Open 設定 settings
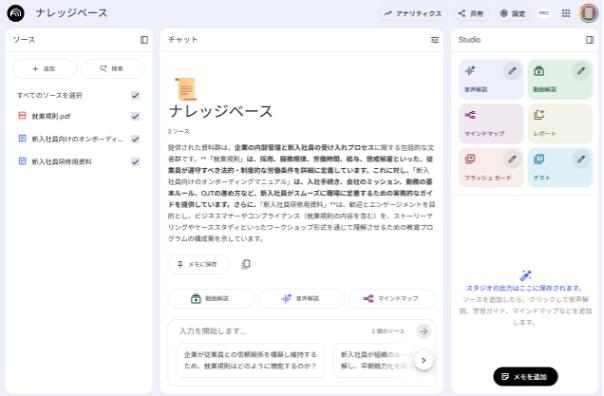Image resolution: width=604 pixels, height=396 pixels. [513, 13]
